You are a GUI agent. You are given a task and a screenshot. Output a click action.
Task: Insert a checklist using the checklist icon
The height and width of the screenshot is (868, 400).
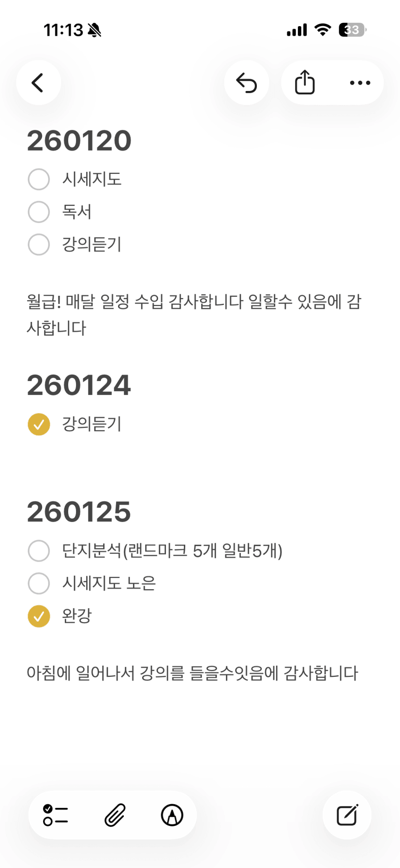pyautogui.click(x=56, y=815)
